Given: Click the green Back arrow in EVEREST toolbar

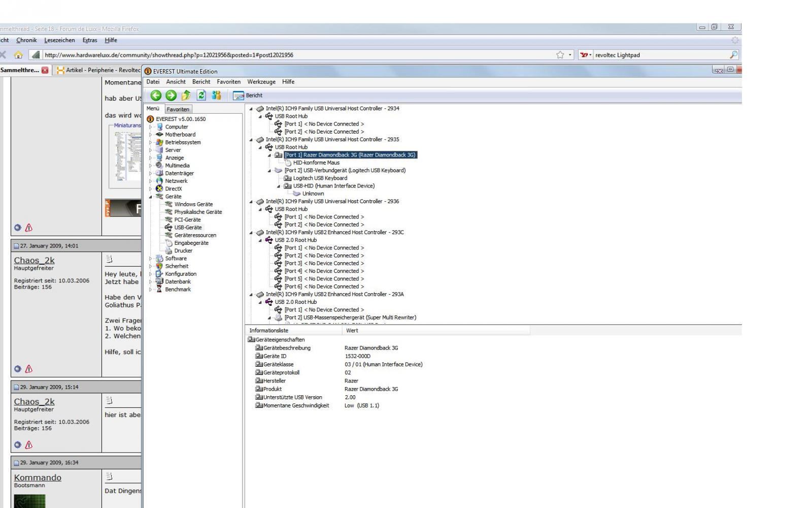Looking at the screenshot, I should coord(156,95).
